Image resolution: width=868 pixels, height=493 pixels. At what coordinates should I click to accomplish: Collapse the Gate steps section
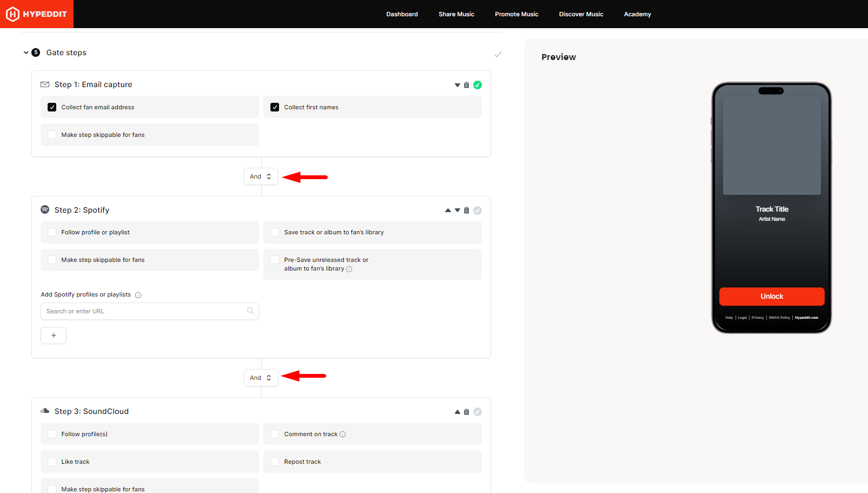click(26, 52)
